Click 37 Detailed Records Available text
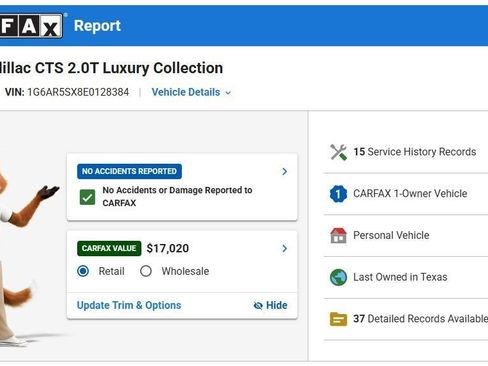 (421, 319)
